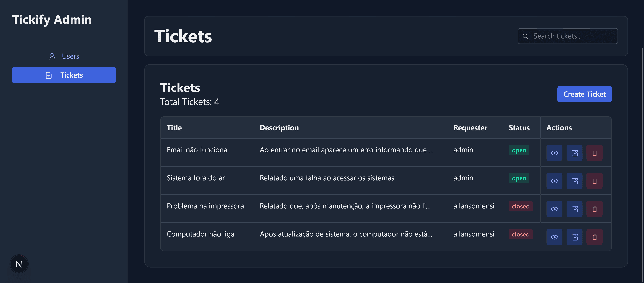
Task: Open the Next.js dev tools badge
Action: coord(19,264)
